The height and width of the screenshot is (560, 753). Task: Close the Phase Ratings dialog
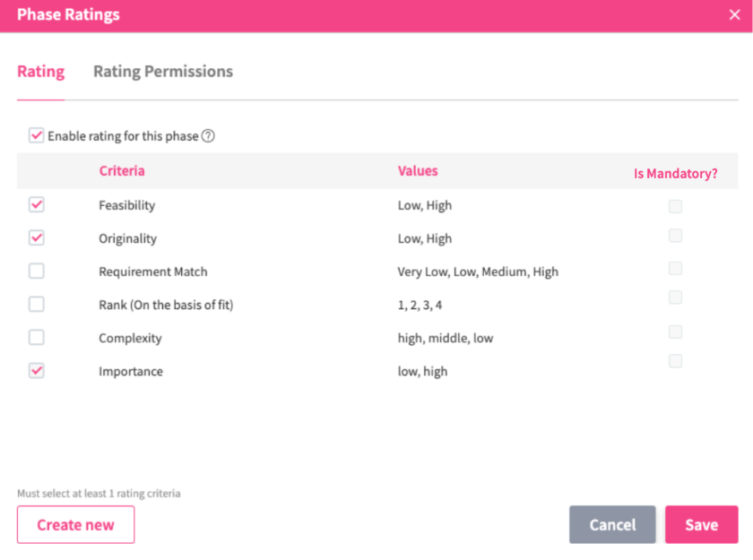734,14
